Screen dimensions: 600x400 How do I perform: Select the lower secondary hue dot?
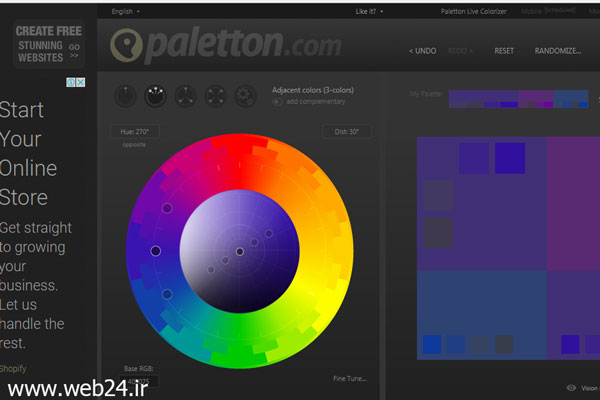167,294
